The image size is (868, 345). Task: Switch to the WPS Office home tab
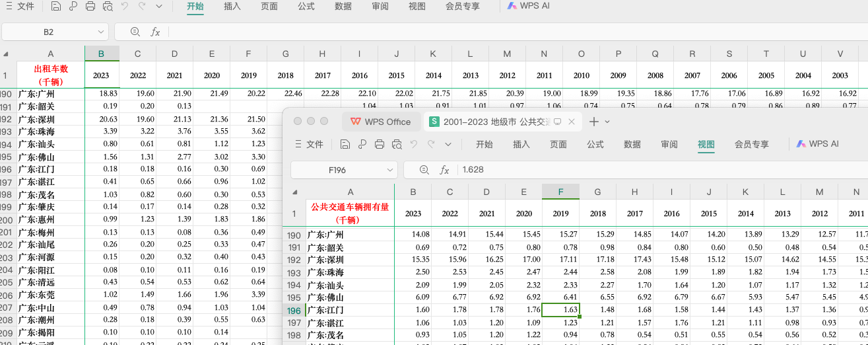pyautogui.click(x=380, y=122)
